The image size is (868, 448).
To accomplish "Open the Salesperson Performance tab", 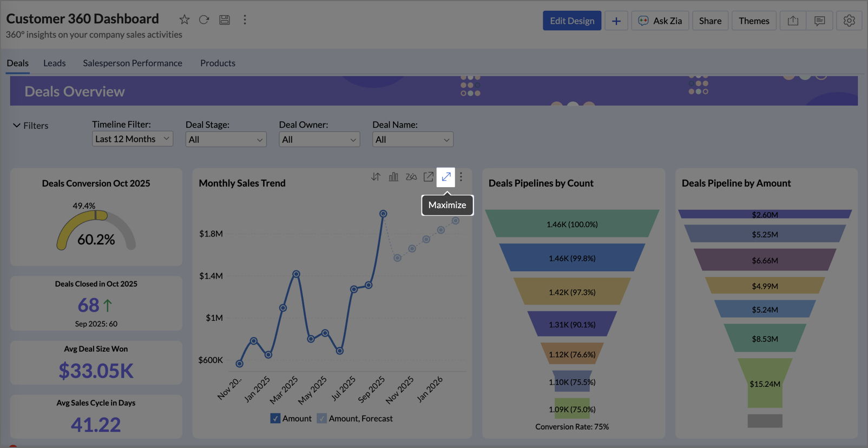I will (133, 63).
